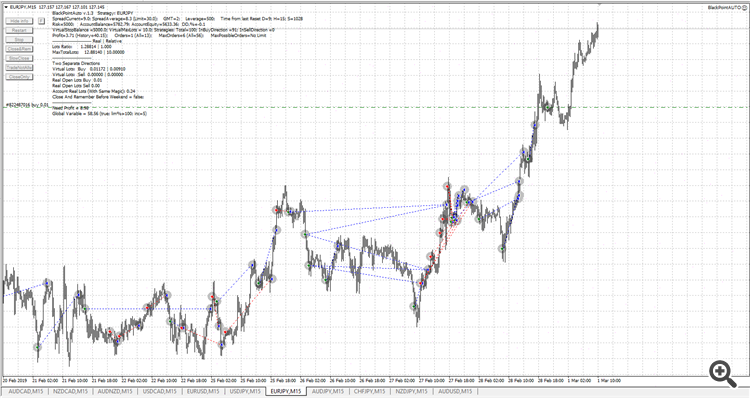Open the AUDJPY,M15 chart tab
Image resolution: width=750 pixels, height=400 pixels.
coord(328,391)
